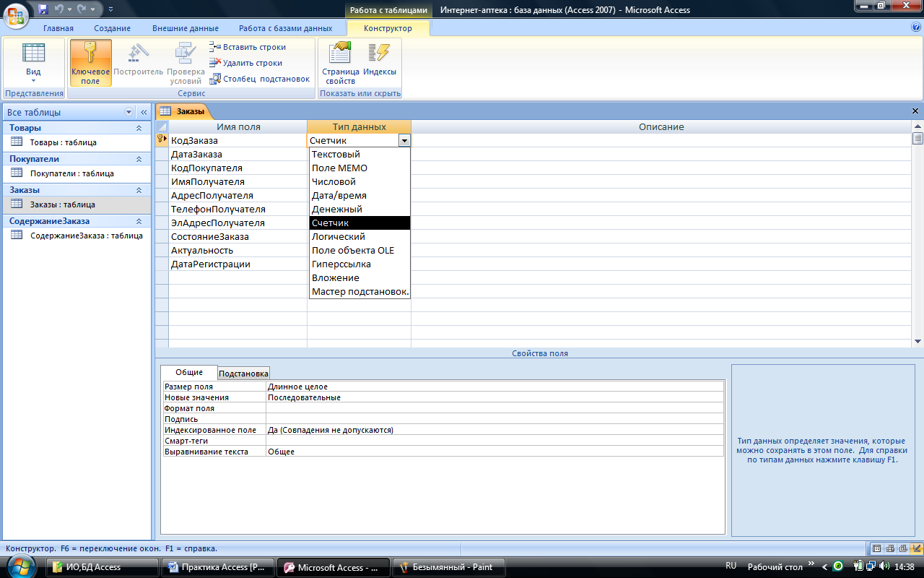924x578 pixels.
Task: Click Индексированное поле property value
Action: click(x=494, y=430)
